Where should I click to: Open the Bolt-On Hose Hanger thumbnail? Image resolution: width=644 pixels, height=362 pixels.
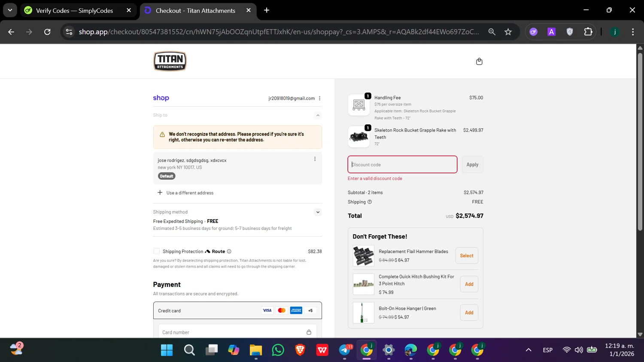click(364, 313)
